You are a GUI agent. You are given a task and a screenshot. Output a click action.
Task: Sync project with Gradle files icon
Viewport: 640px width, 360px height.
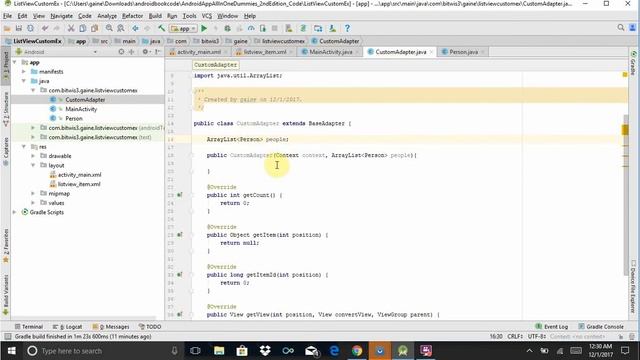point(303,29)
